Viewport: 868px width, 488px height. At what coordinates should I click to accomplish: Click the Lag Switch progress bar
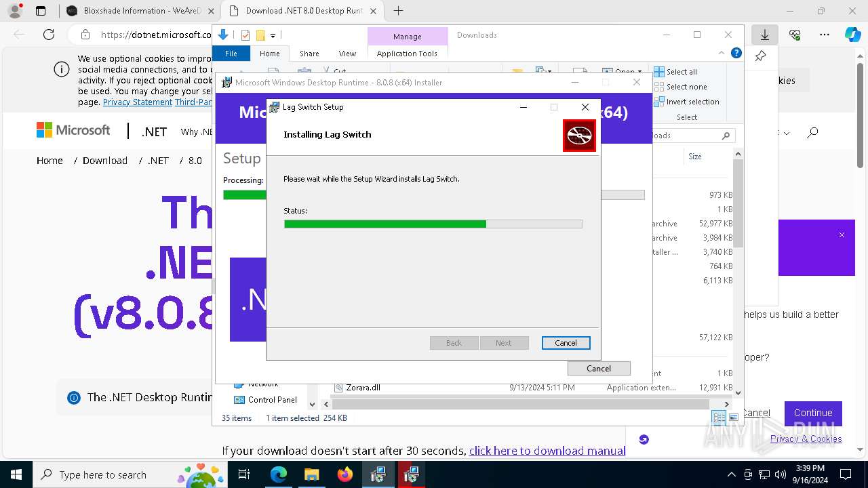coord(433,224)
